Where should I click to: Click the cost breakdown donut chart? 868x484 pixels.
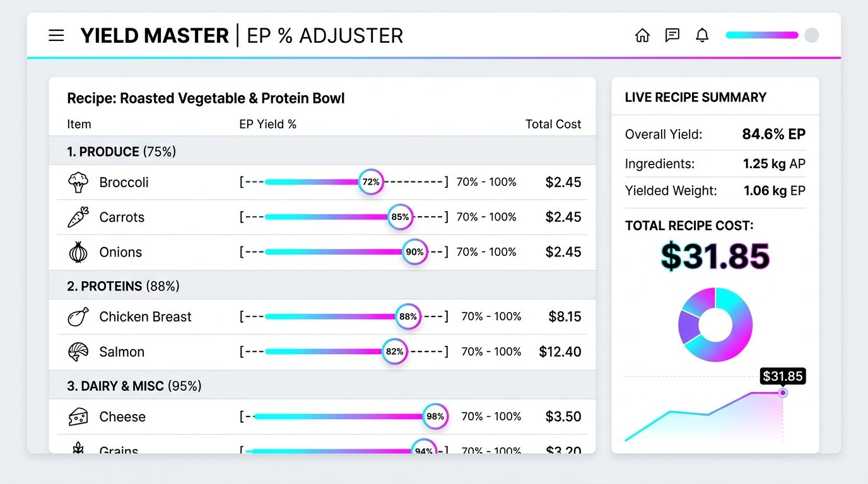click(x=715, y=325)
